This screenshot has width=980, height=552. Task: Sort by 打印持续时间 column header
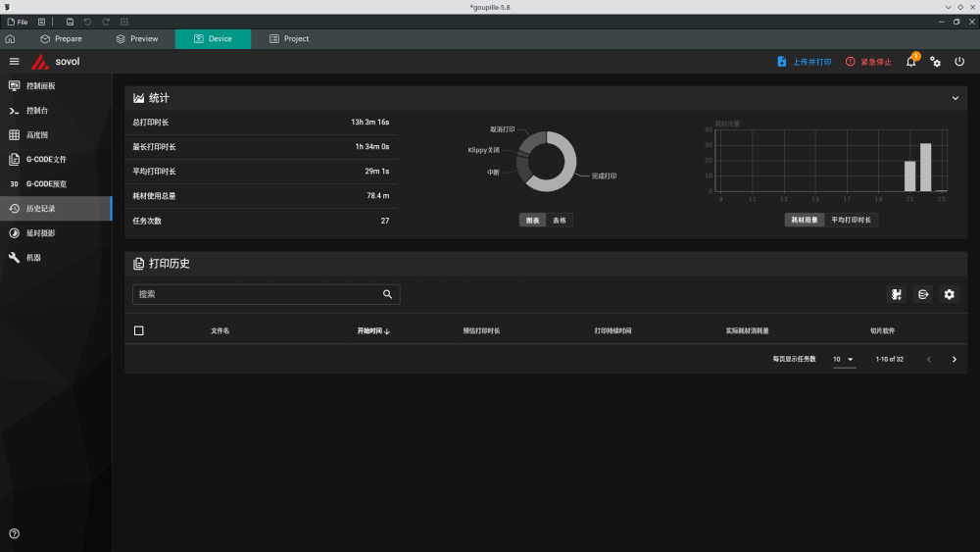point(612,330)
